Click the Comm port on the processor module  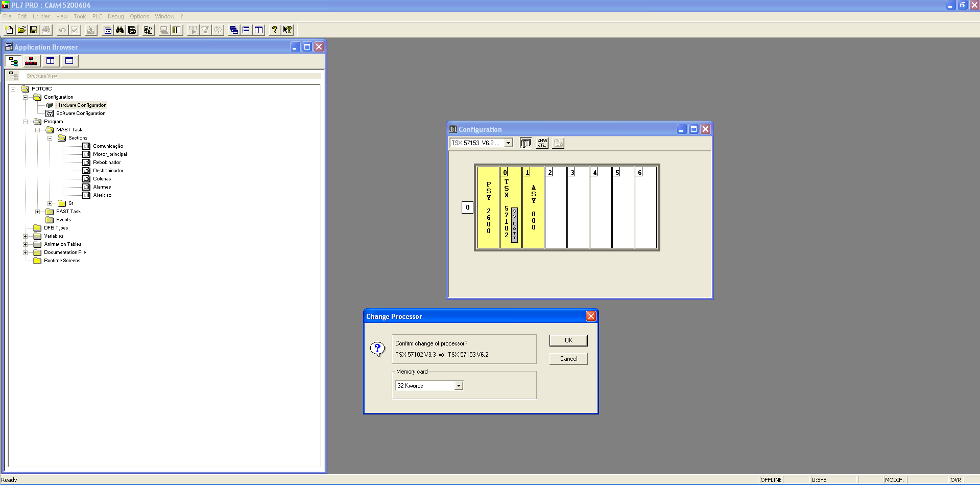pyautogui.click(x=514, y=225)
